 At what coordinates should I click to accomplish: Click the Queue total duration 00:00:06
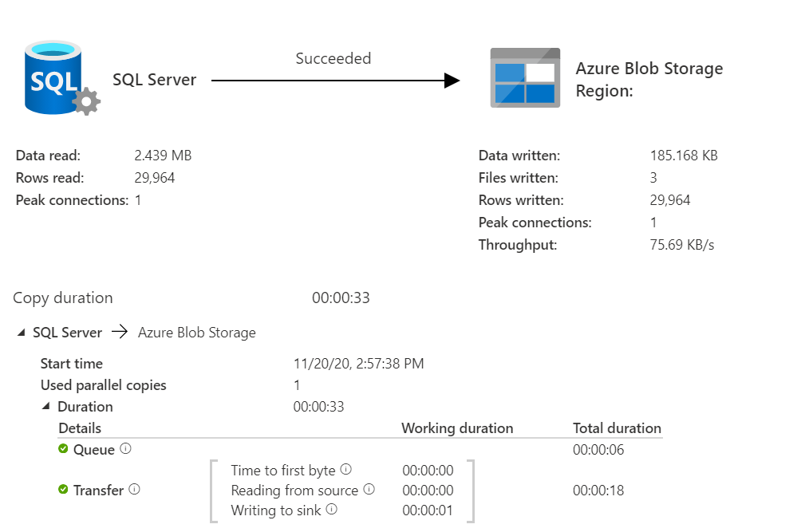pyautogui.click(x=598, y=450)
